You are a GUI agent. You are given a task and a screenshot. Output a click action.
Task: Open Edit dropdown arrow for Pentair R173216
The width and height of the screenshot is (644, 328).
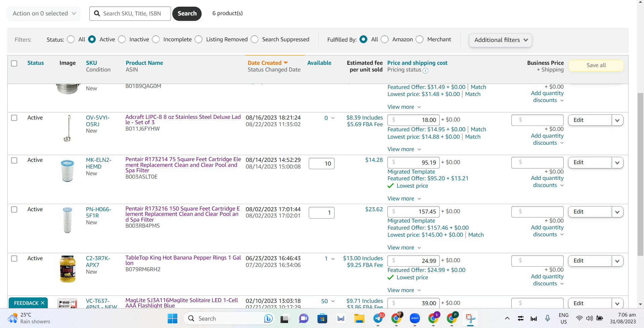tap(617, 212)
